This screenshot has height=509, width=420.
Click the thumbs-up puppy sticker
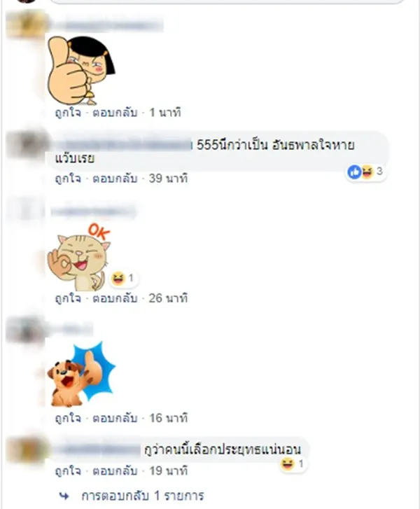[81, 375]
